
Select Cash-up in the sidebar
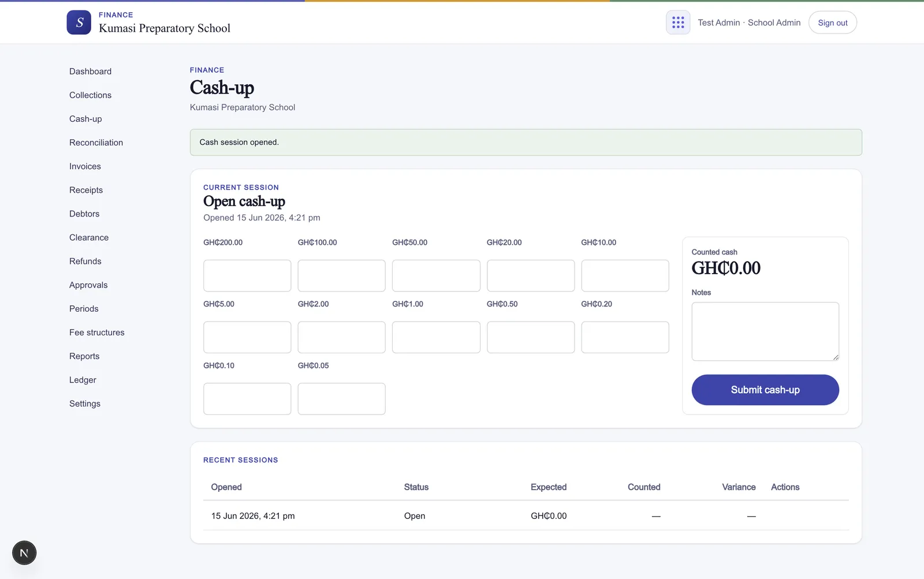[x=85, y=119]
